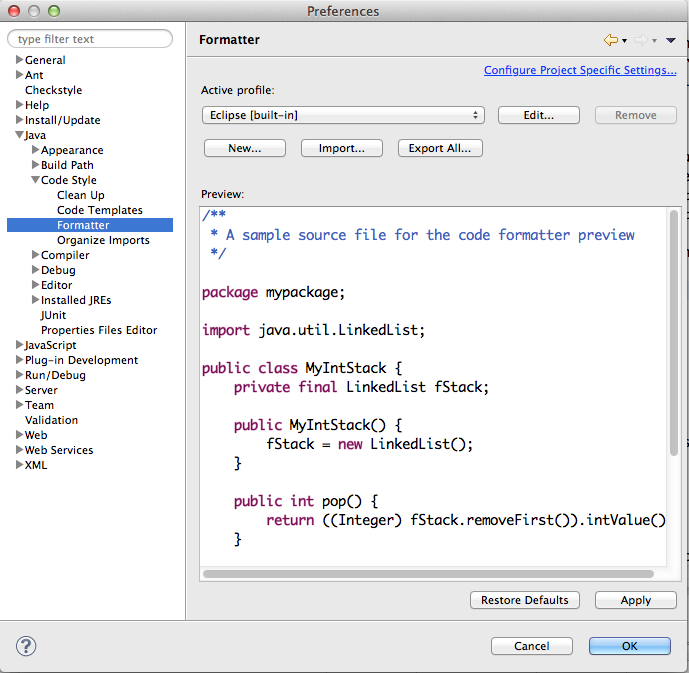Viewport: 689px width, 673px height.
Task: Click Configure Project Specific Settings link
Action: coord(580,70)
